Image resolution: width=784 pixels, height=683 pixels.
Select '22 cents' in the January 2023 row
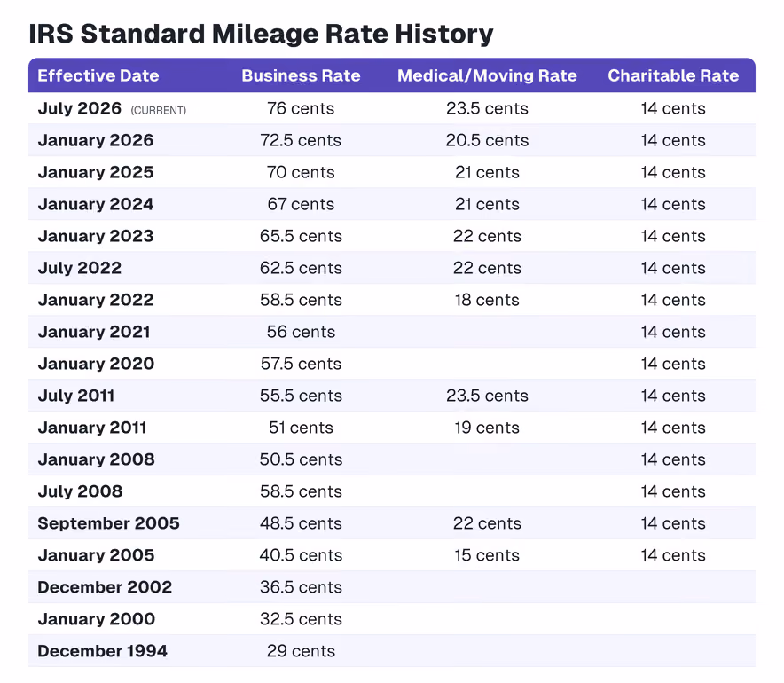pyautogui.click(x=487, y=237)
